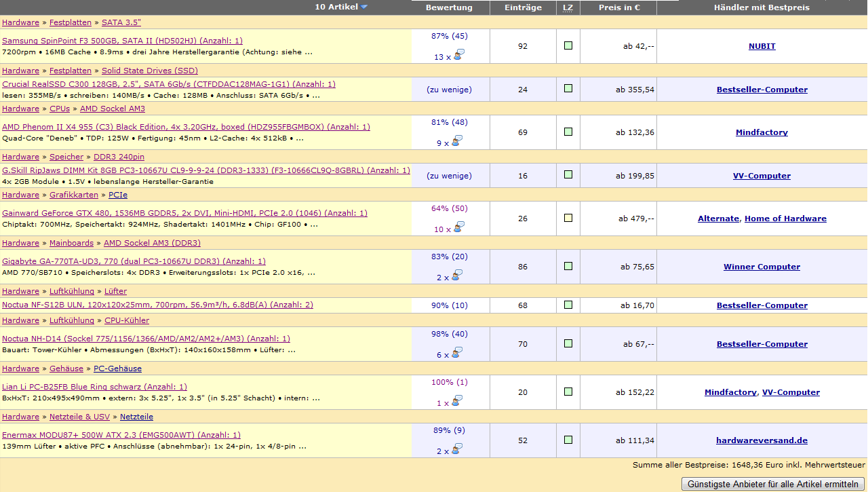This screenshot has height=492, width=868.
Task: Open VV-Computer link in the G.Skill RipJaws row
Action: [x=762, y=176]
